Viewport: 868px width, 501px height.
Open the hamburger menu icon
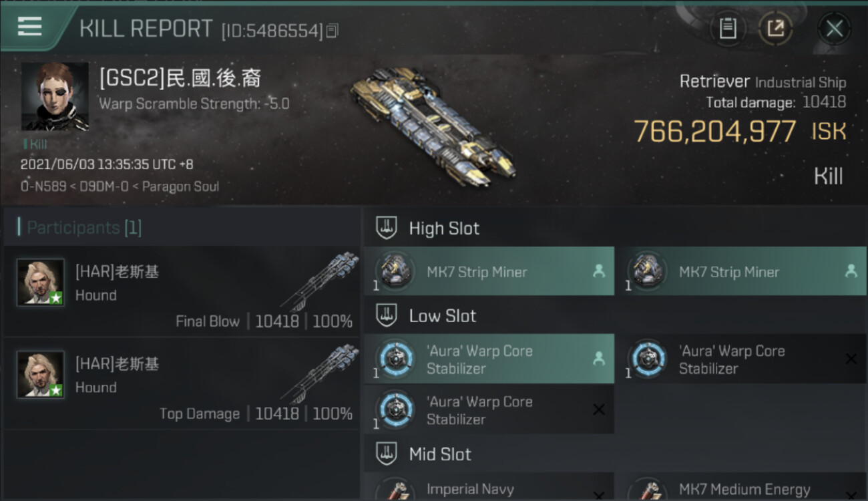click(x=29, y=26)
